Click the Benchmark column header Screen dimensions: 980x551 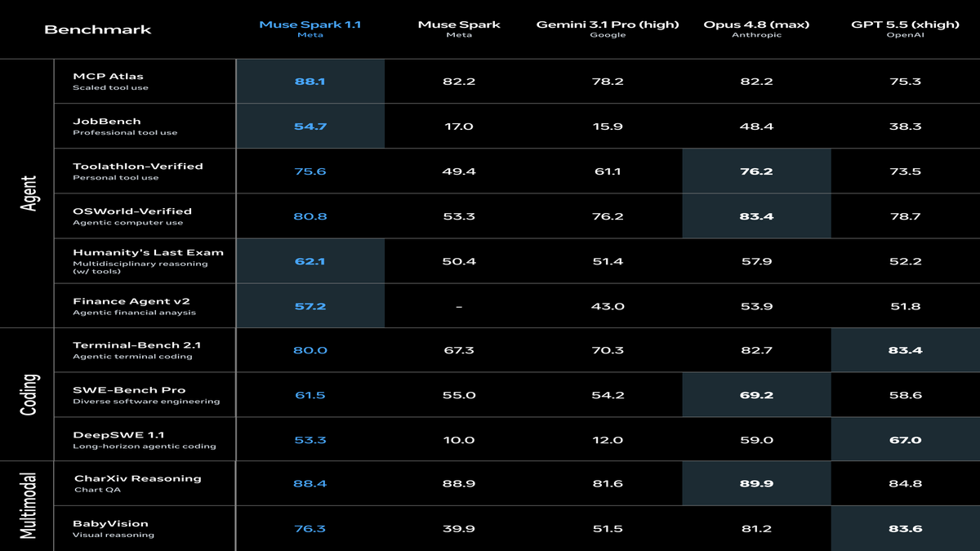(98, 29)
